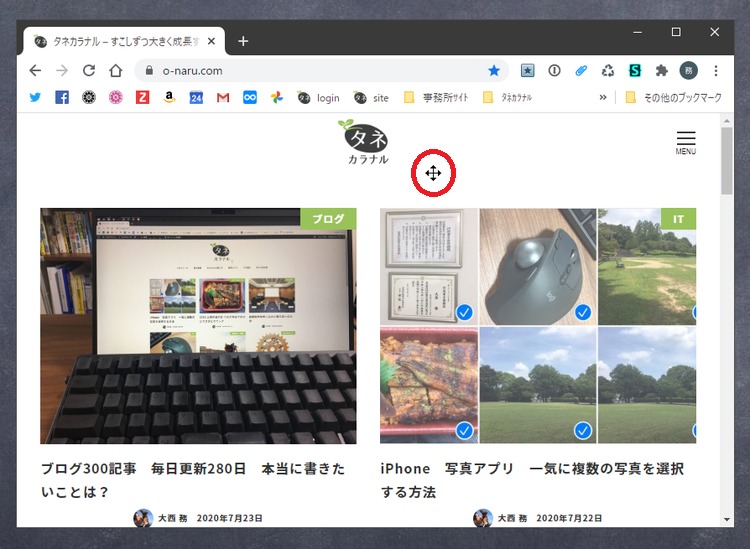This screenshot has height=549, width=750.
Task: Reload the o-naru.com page
Action: pos(89,71)
